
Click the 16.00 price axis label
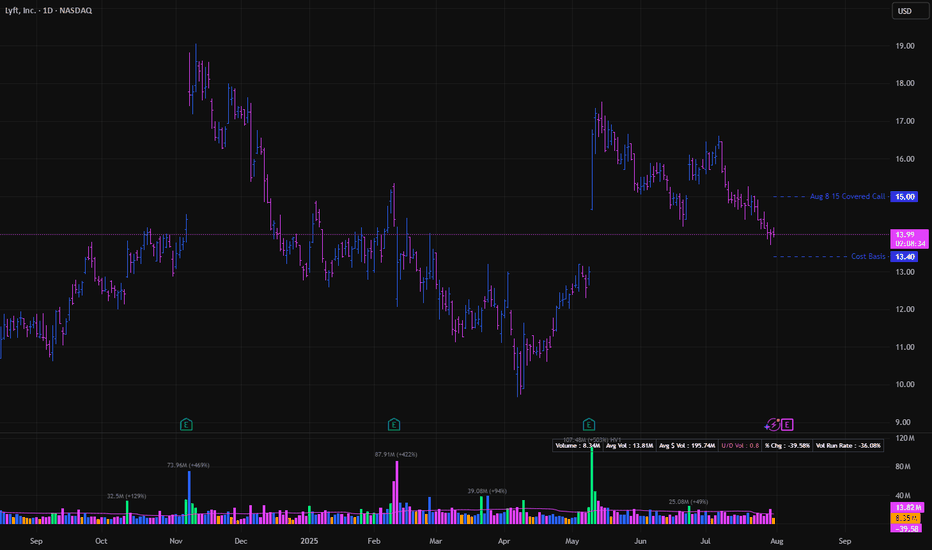click(905, 159)
